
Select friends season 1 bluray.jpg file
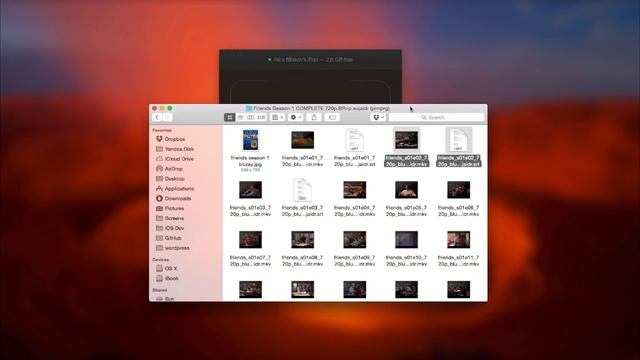coord(250,140)
